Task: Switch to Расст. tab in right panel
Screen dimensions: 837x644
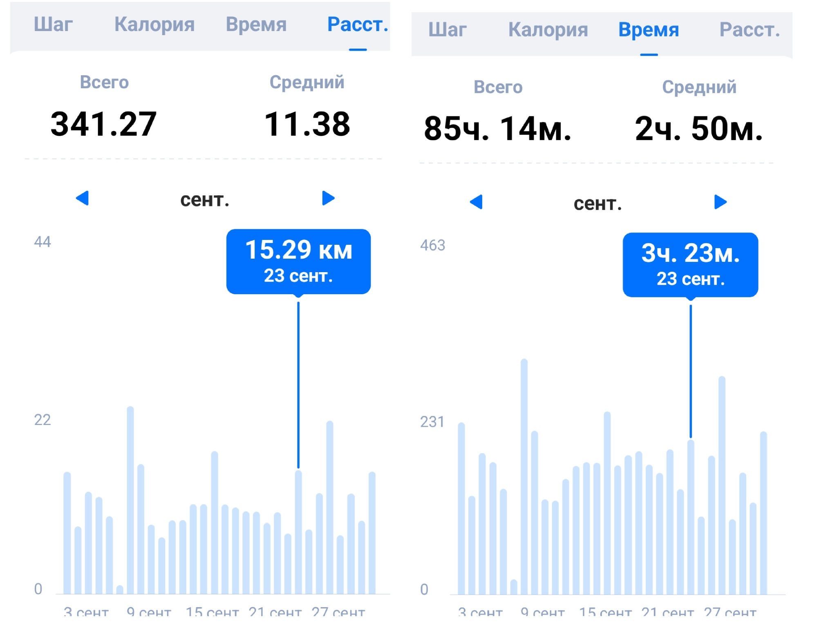Action: [x=750, y=30]
